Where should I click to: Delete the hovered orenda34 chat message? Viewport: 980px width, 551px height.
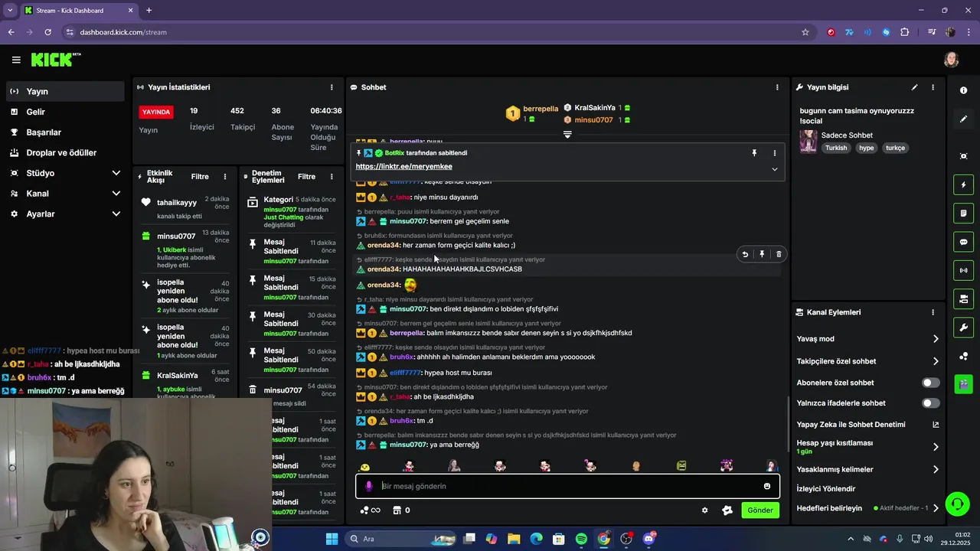[x=779, y=254]
